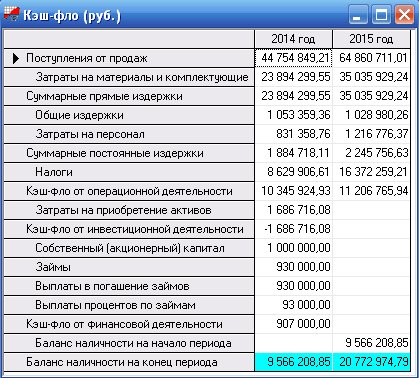
Task: Select row Собственный (акционерный) капитал
Action: (129, 248)
